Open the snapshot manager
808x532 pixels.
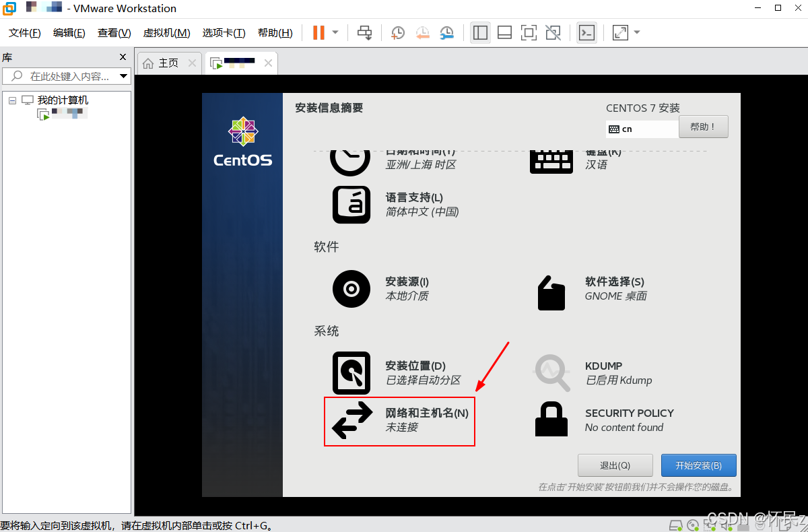pos(447,32)
